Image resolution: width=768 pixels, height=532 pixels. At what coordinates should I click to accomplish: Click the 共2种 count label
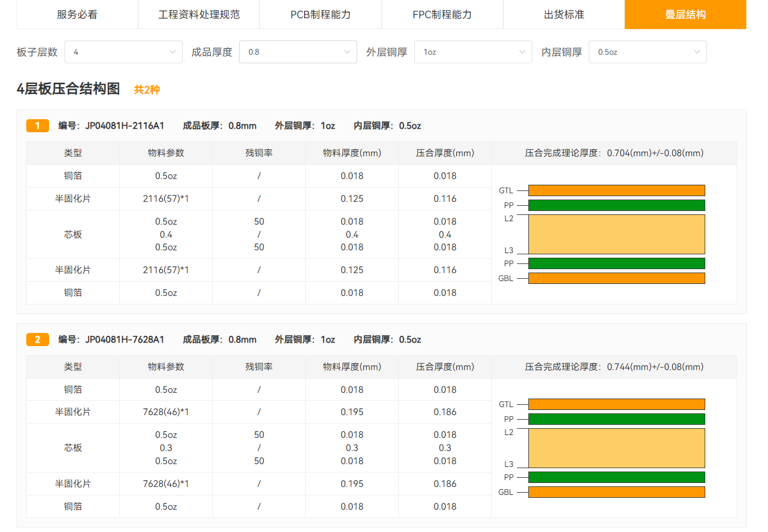(147, 90)
